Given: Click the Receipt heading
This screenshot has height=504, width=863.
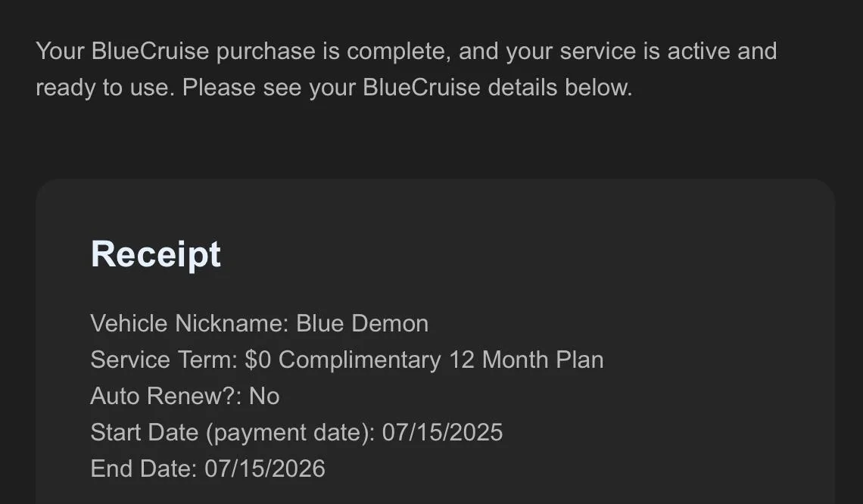Looking at the screenshot, I should (x=156, y=254).
